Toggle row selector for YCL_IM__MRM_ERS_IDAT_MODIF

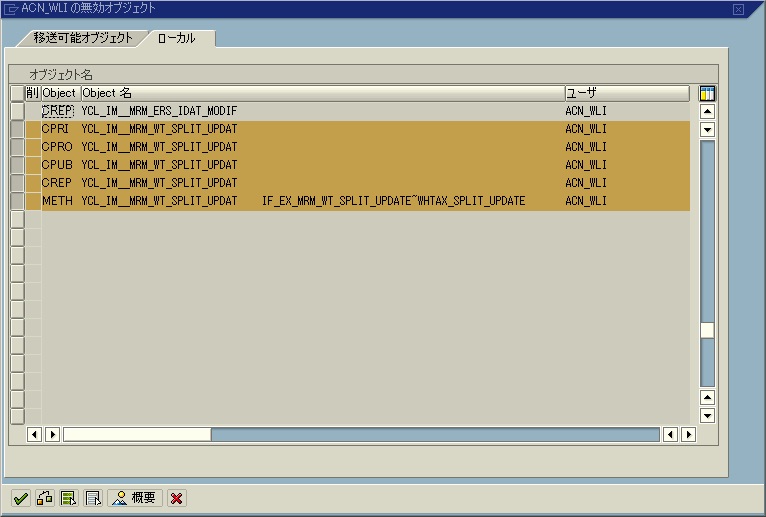tap(18, 111)
